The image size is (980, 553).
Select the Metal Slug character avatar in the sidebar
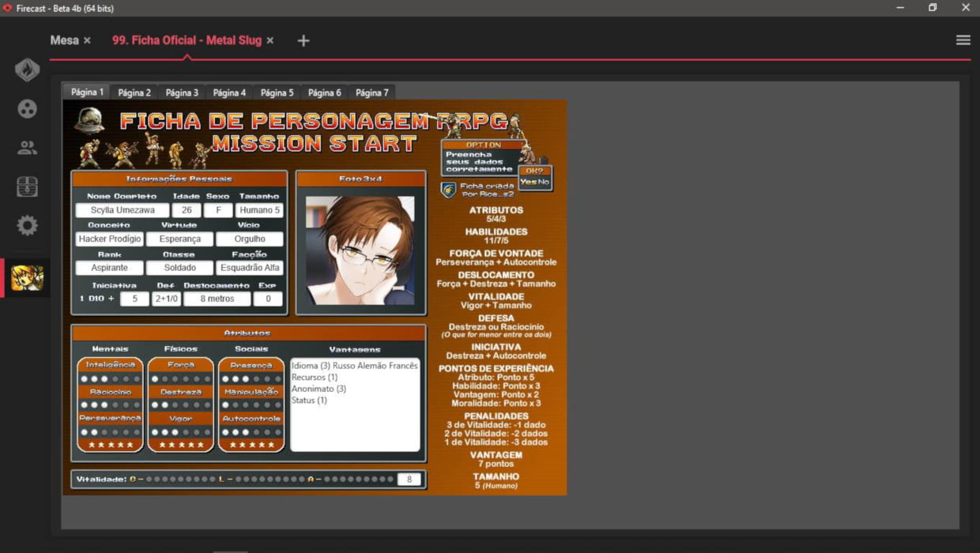click(28, 278)
